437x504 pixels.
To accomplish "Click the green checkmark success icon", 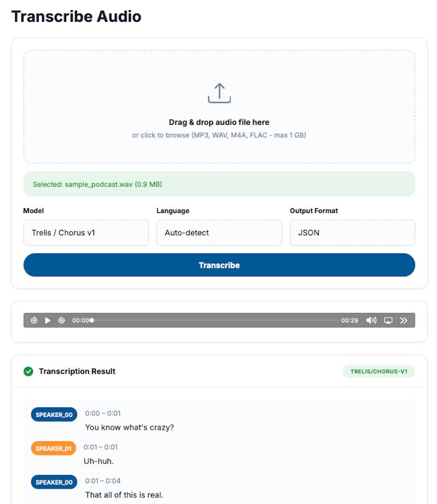I will pyautogui.click(x=28, y=371).
